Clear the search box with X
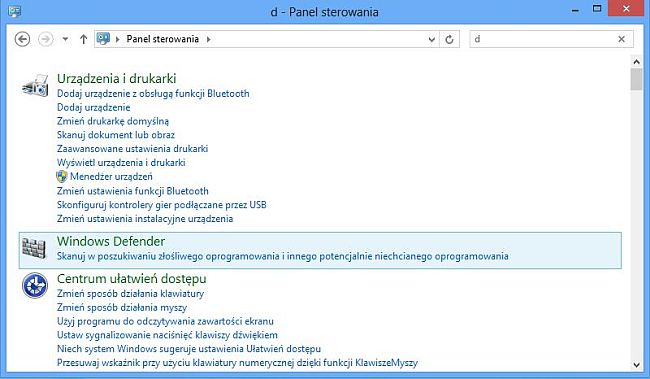The image size is (650, 379). pos(621,39)
